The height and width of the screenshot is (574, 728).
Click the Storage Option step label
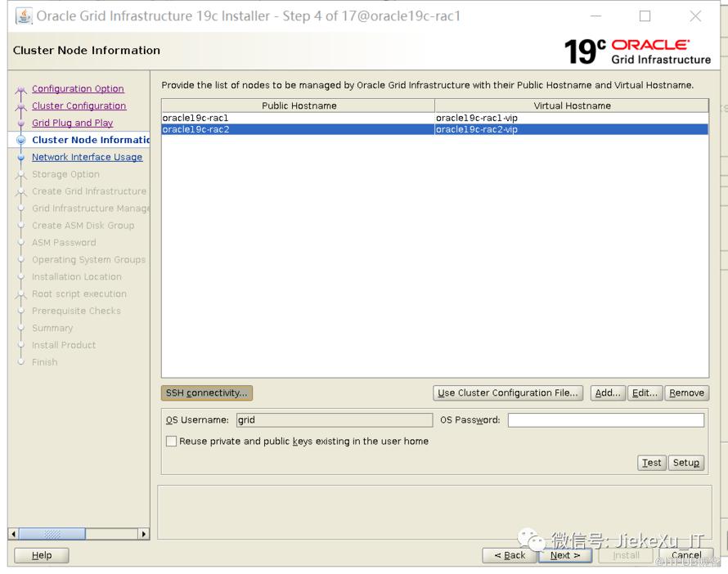pos(66,174)
